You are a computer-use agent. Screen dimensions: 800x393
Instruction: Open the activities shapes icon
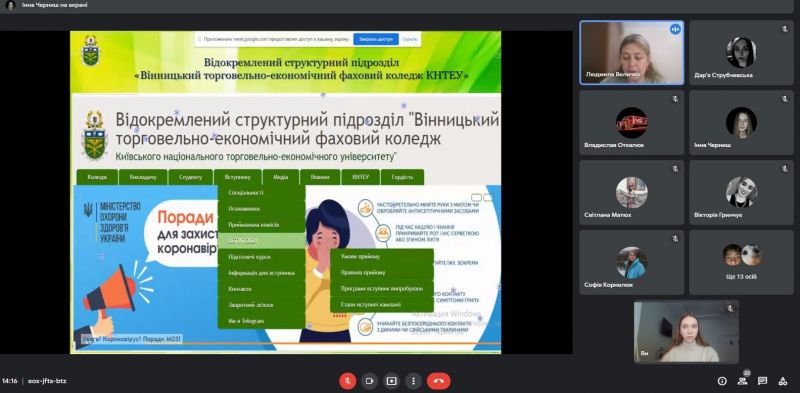pos(783,381)
